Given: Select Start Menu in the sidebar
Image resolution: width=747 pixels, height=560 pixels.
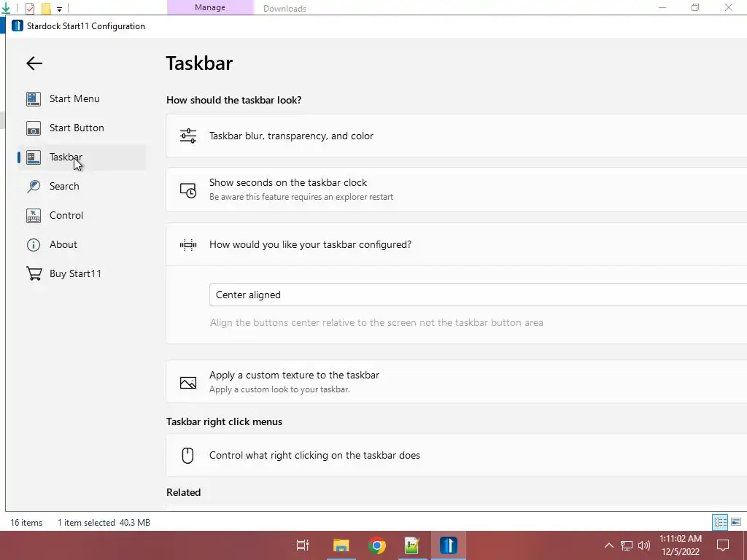Looking at the screenshot, I should click(82, 99).
